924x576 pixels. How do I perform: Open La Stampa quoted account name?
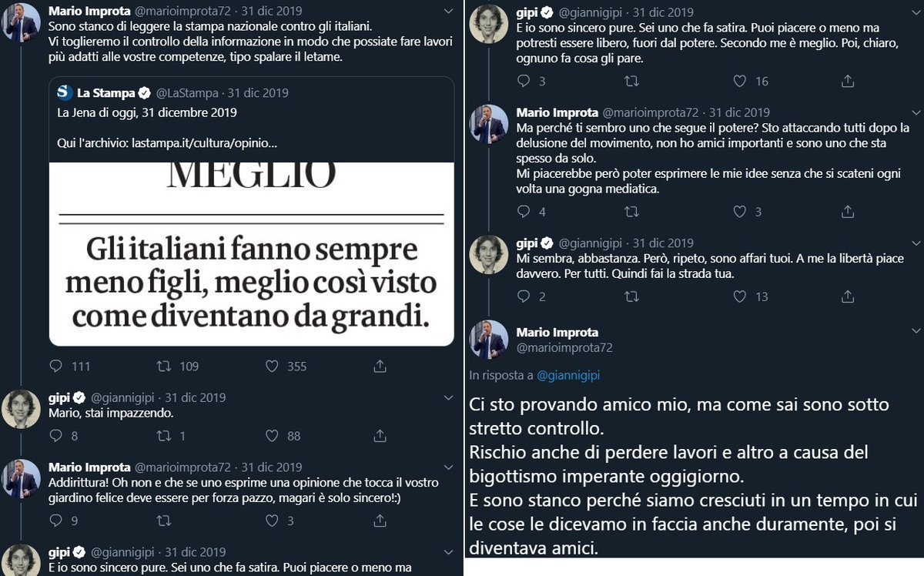[x=105, y=93]
